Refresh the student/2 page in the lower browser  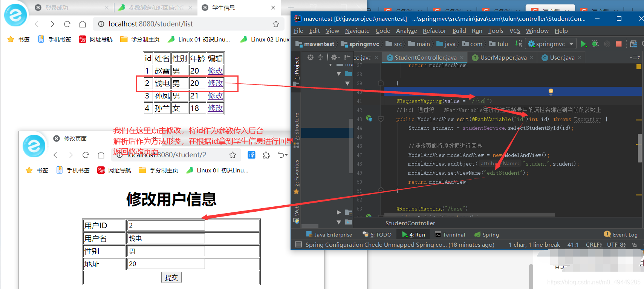coord(86,155)
